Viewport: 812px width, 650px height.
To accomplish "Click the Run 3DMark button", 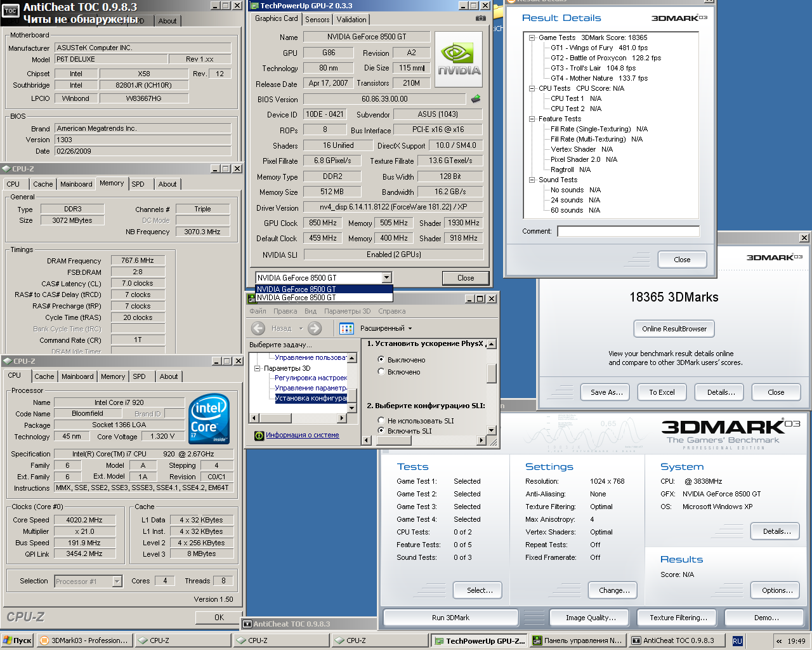I will pos(450,618).
